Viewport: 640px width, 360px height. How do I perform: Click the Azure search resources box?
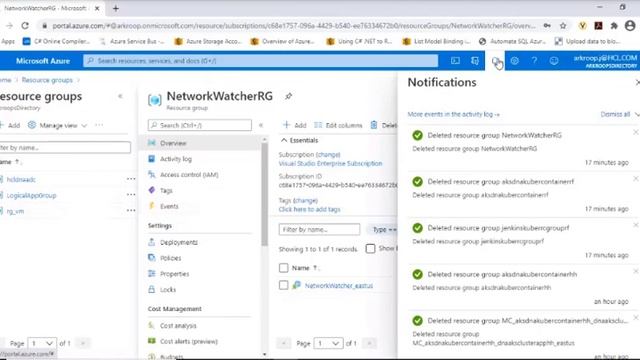(260, 61)
